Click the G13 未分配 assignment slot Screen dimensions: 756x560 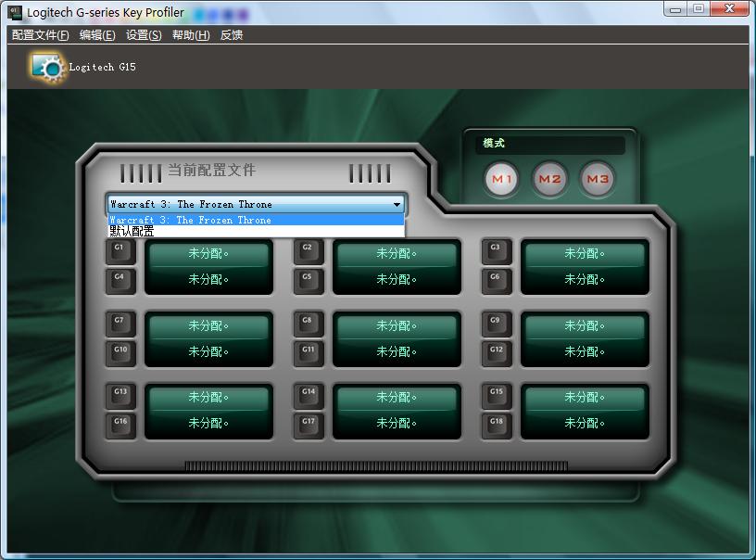click(x=208, y=398)
